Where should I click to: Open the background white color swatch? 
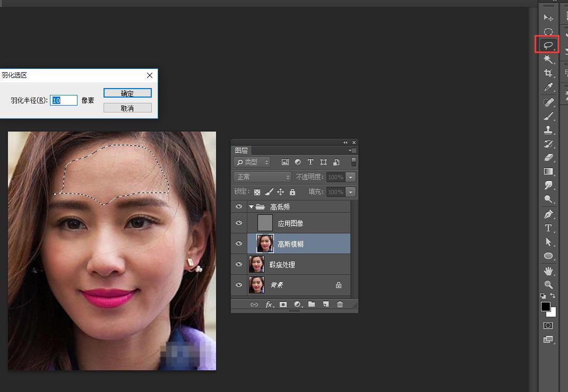553,313
